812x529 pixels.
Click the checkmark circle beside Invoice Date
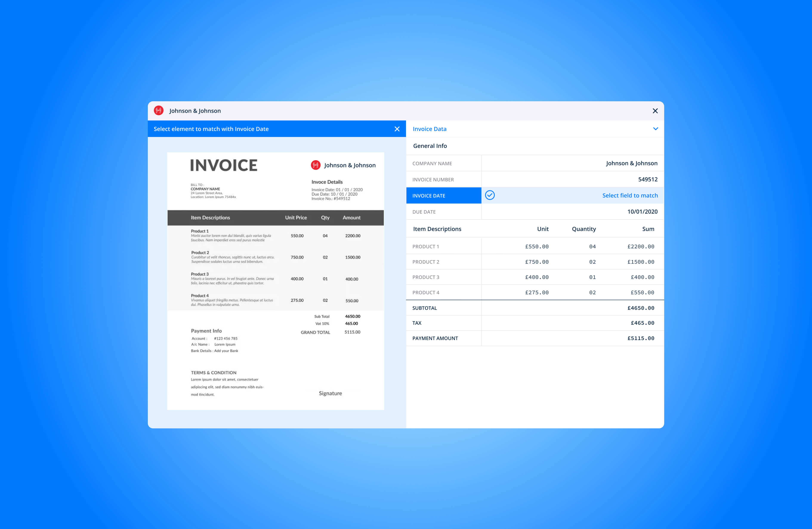click(x=490, y=195)
